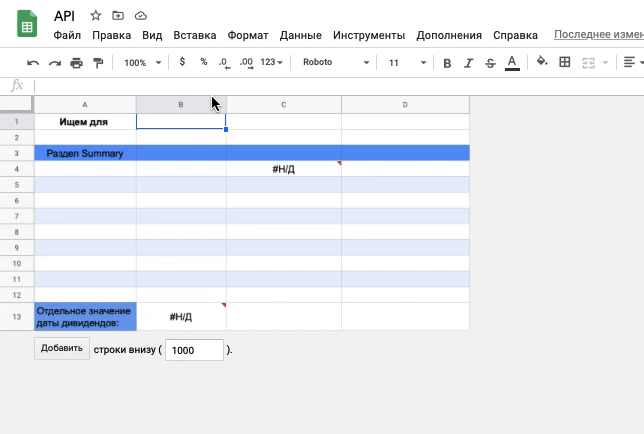644x434 pixels.
Task: Click the select-all corner box
Action: coord(16,104)
